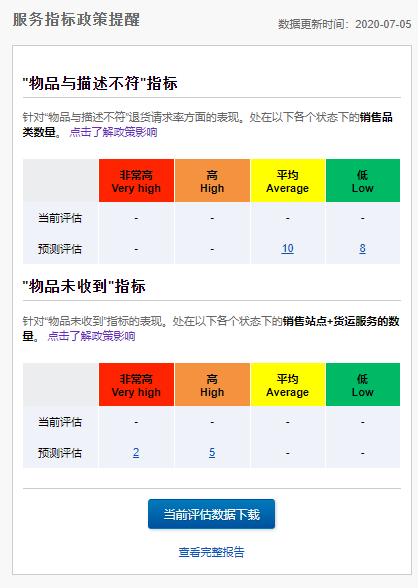Select orange High header in second table
Viewport: 418px width, 588px height.
pos(212,384)
